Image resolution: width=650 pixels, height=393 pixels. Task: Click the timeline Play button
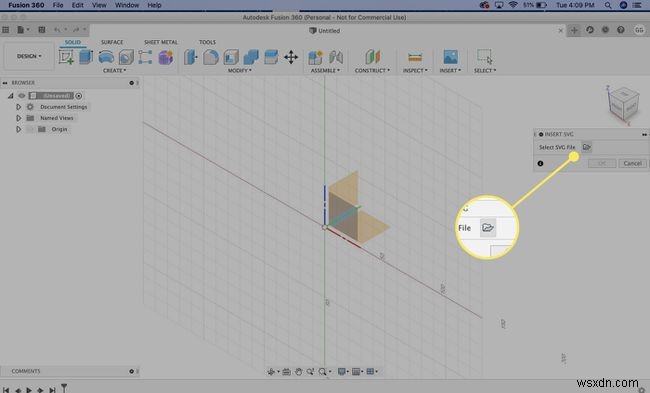point(29,390)
